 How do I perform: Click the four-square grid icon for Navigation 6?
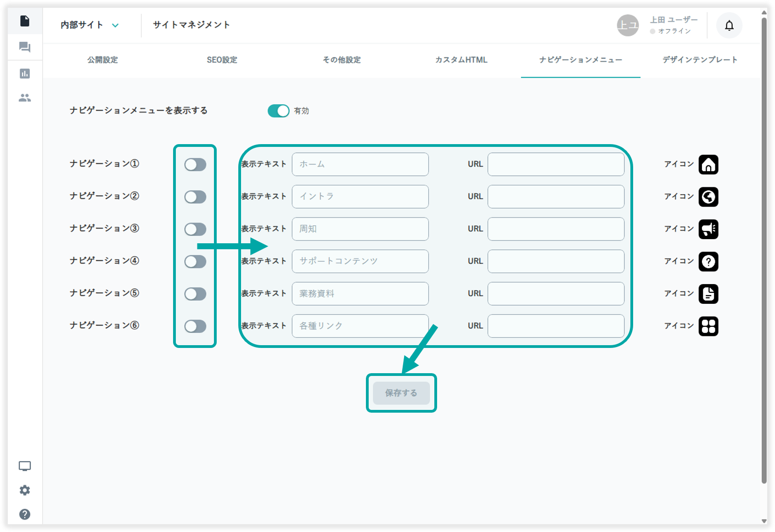[708, 326]
